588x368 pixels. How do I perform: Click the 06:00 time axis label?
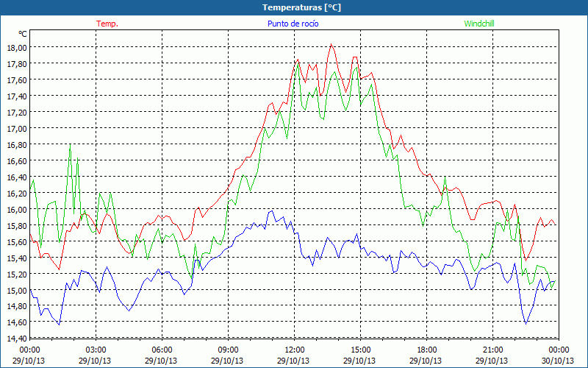[x=162, y=350]
